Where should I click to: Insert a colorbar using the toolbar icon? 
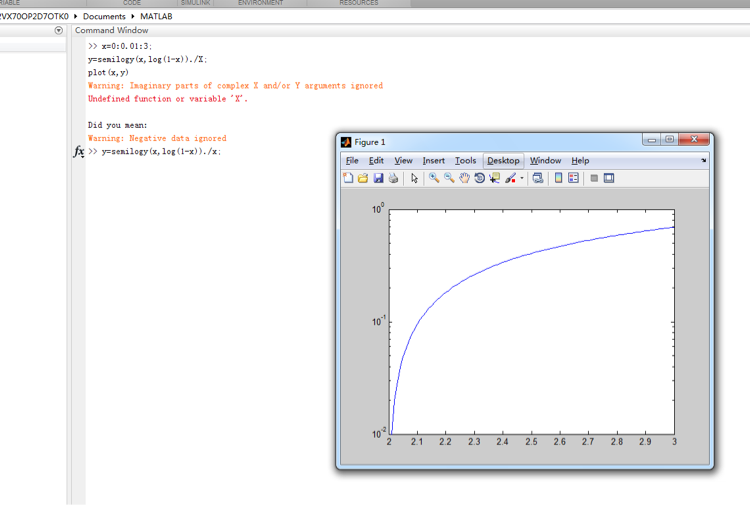pos(558,178)
